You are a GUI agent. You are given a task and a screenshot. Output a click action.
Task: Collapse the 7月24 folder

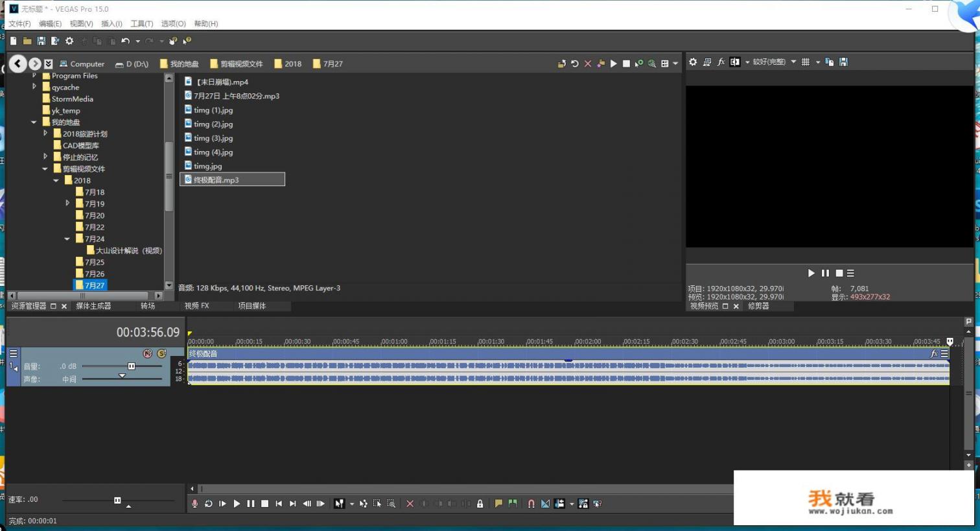pos(67,239)
